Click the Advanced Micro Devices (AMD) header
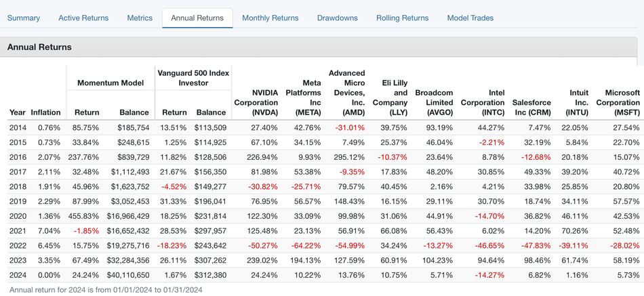The image size is (644, 296). (x=346, y=93)
